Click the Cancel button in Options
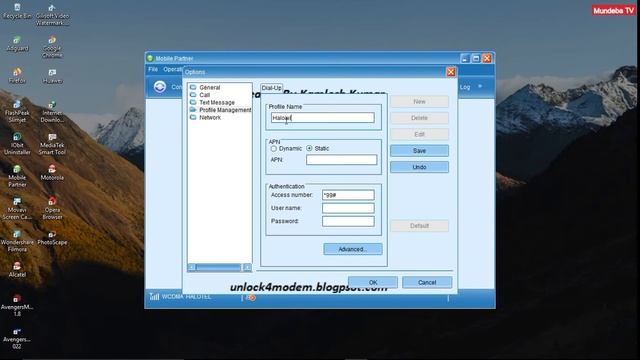Screen dimensions: 640x360 coord(427,282)
